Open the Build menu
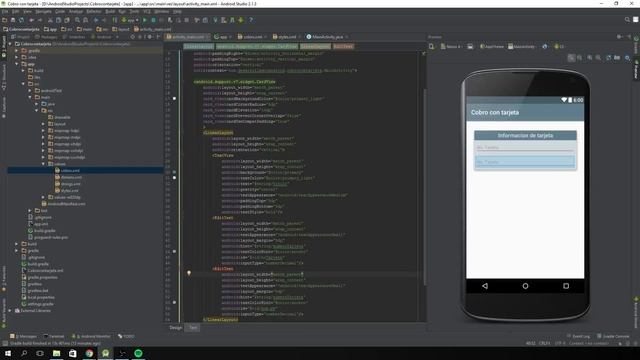640x360 pixels. coord(110,11)
